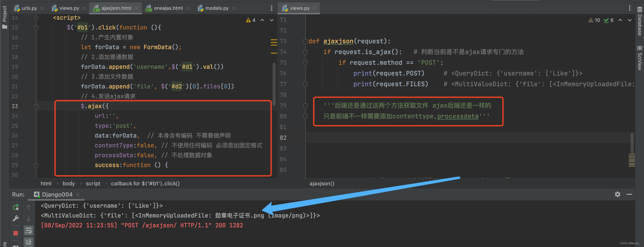Collapse the $.ajax block at line 23
Screen dimensions: 644x247
tap(36, 106)
